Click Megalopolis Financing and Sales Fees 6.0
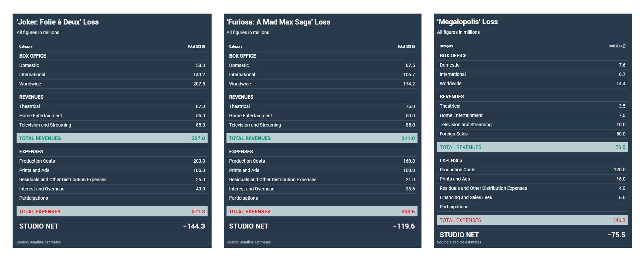This screenshot has width=644, height=261. (x=622, y=197)
